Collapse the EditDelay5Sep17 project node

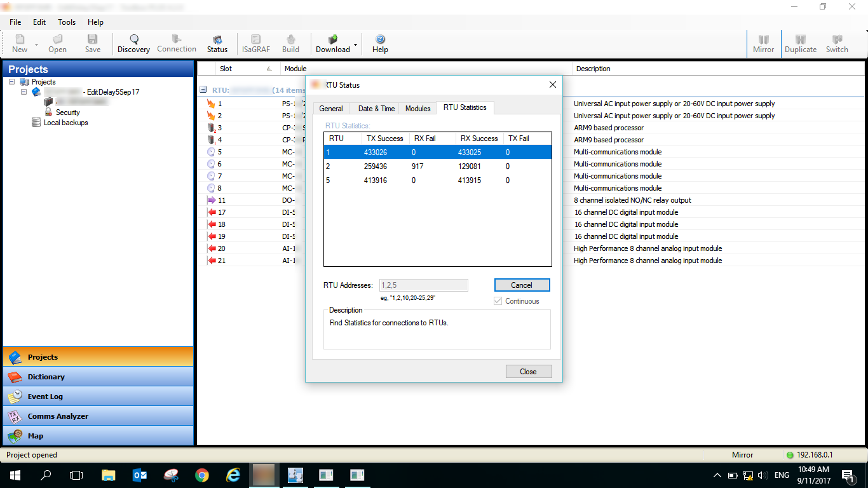[x=24, y=92]
